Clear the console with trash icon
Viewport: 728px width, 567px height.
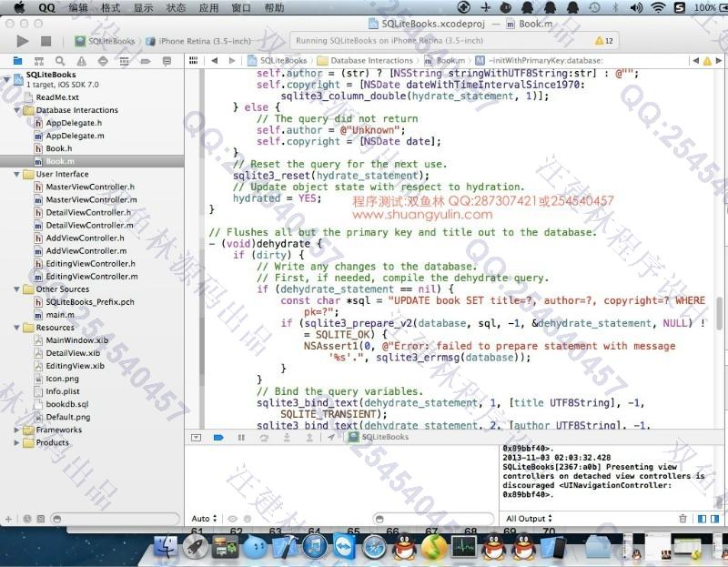point(682,518)
